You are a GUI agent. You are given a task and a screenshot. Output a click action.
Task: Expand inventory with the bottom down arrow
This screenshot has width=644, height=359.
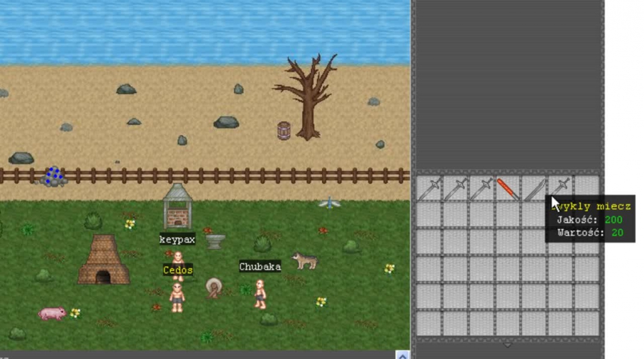(x=508, y=345)
